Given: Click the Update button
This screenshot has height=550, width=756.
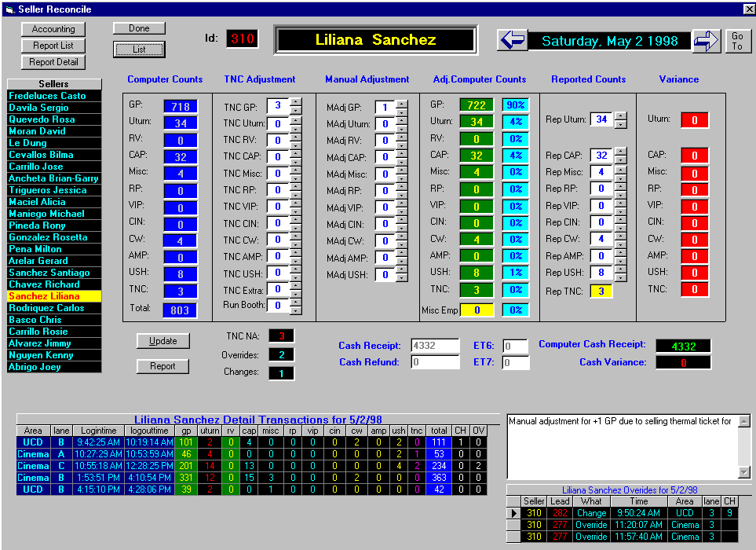Looking at the screenshot, I should pyautogui.click(x=163, y=341).
